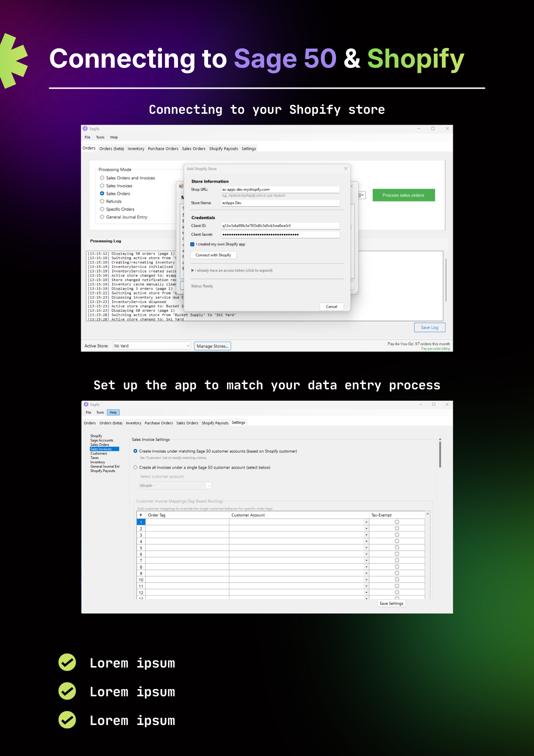
Task: Open the Tools menu in the Orders window
Action: 100,137
